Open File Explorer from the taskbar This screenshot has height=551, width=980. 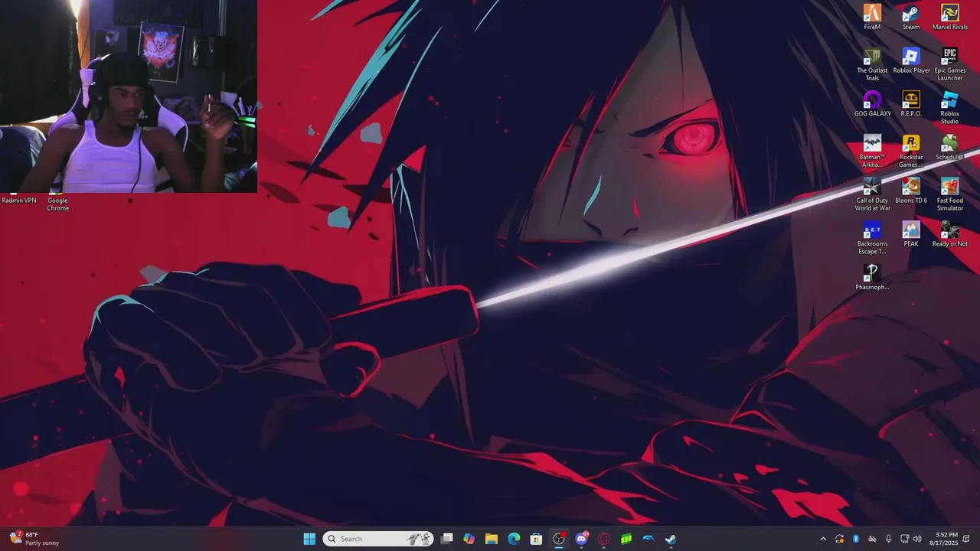tap(492, 539)
